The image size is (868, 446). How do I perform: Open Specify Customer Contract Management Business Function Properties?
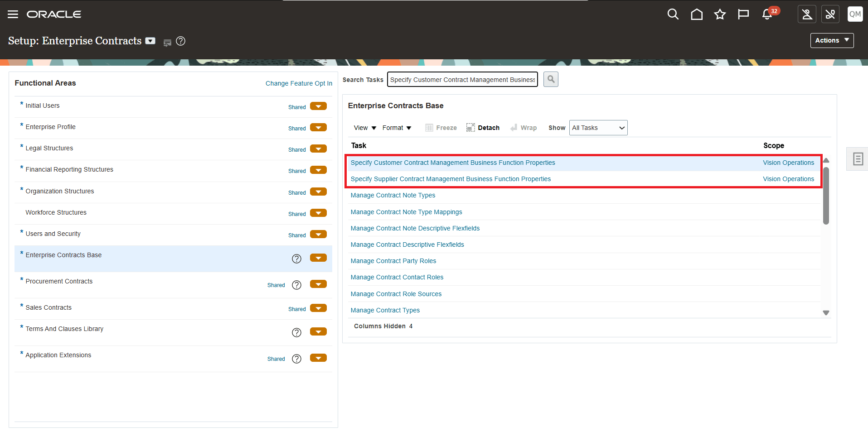point(453,163)
